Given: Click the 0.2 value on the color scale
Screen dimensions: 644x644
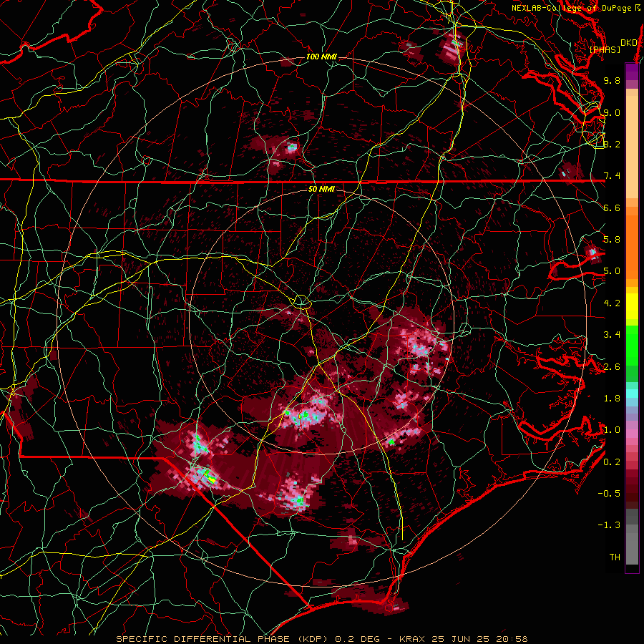Looking at the screenshot, I should pos(612,462).
